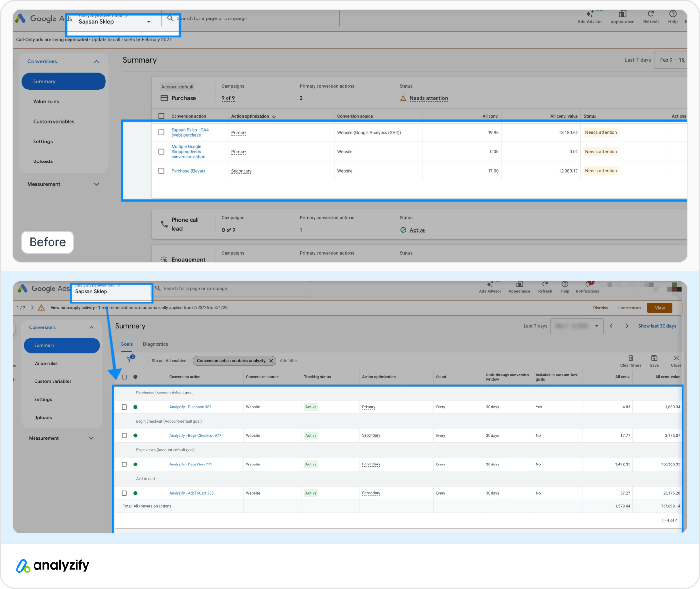Go to the previous date range
Image resolution: width=700 pixels, height=589 pixels.
click(612, 326)
